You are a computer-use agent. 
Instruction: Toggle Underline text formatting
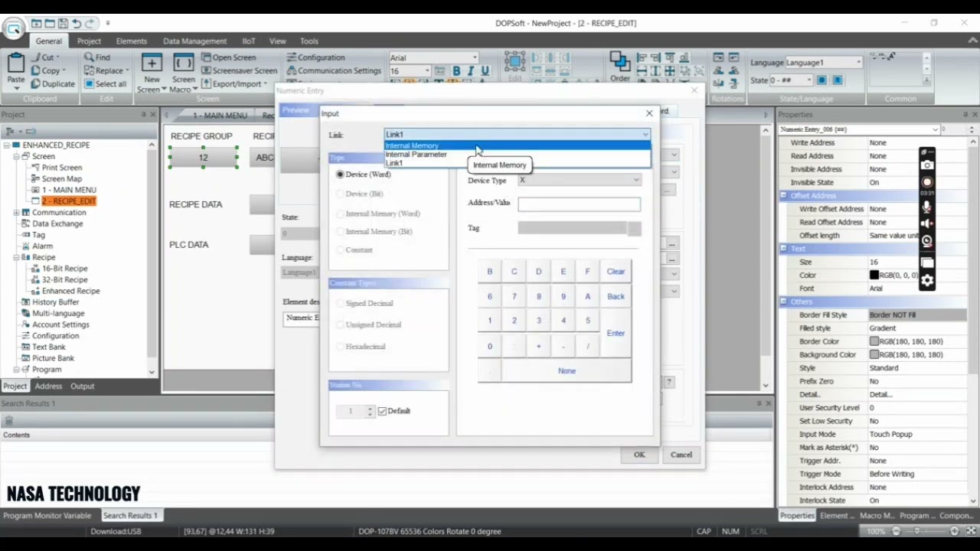click(x=485, y=71)
